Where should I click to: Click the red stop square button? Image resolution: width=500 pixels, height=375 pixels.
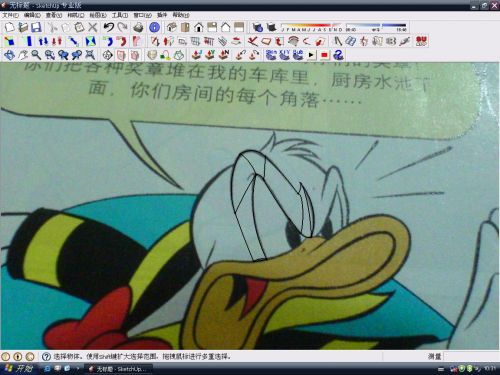[x=324, y=55]
